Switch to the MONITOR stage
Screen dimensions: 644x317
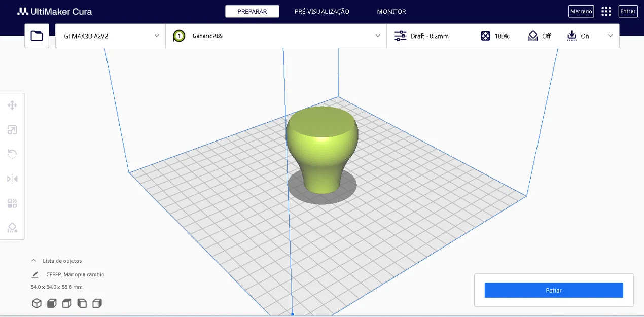[x=391, y=11]
